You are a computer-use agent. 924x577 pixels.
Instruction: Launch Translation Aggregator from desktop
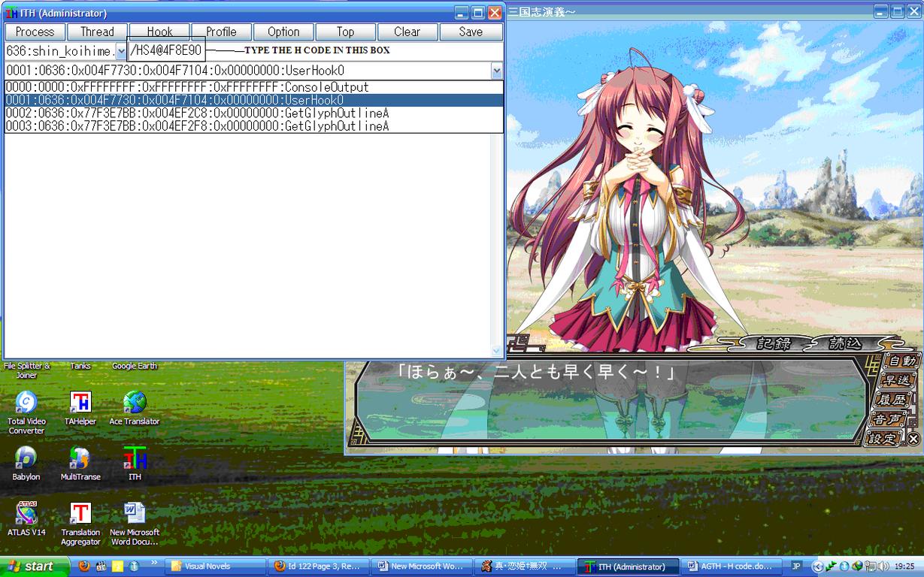click(80, 513)
